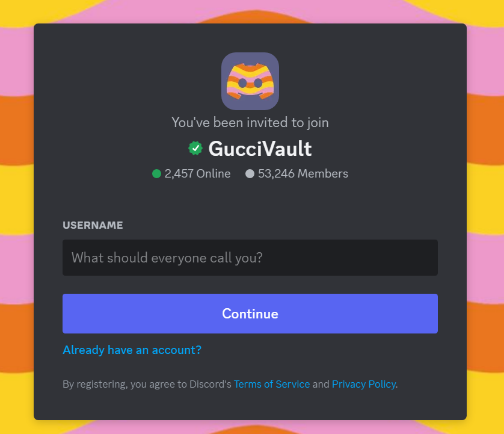This screenshot has width=504, height=434.
Task: Click the What should everyone call you placeholder
Action: click(x=167, y=258)
